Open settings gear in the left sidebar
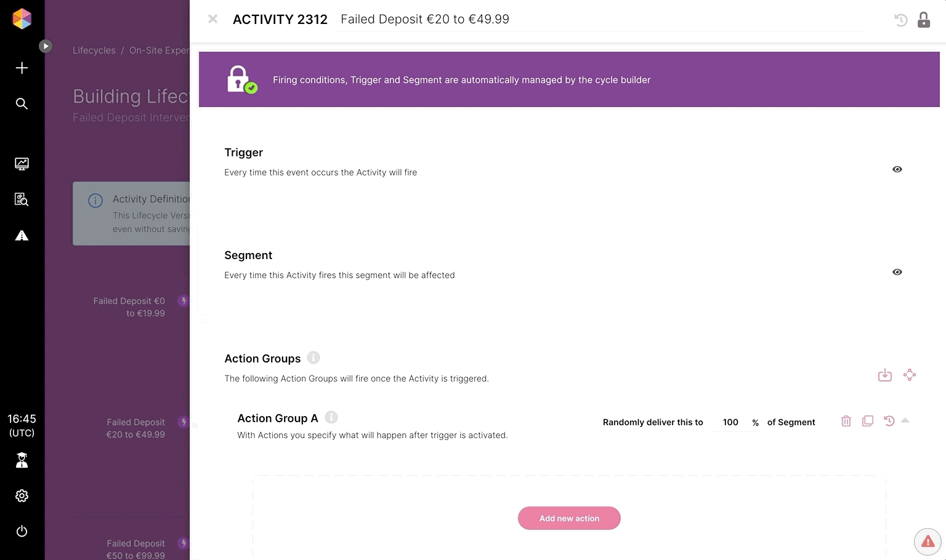This screenshot has width=946, height=560. [x=22, y=495]
